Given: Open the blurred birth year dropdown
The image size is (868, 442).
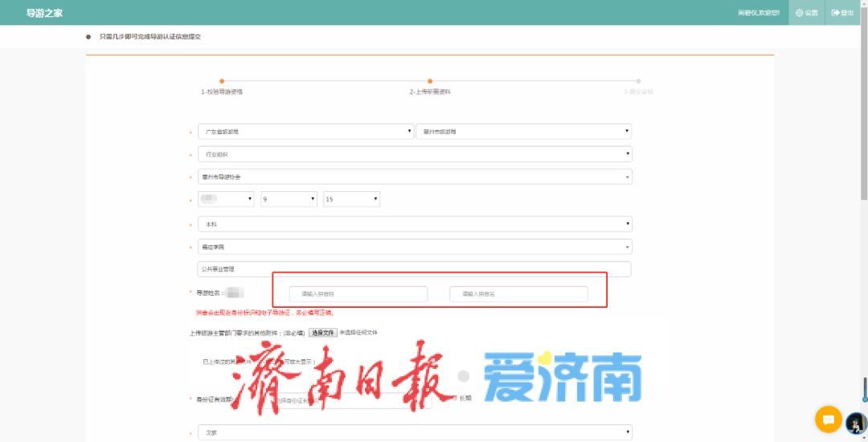Looking at the screenshot, I should pyautogui.click(x=226, y=199).
